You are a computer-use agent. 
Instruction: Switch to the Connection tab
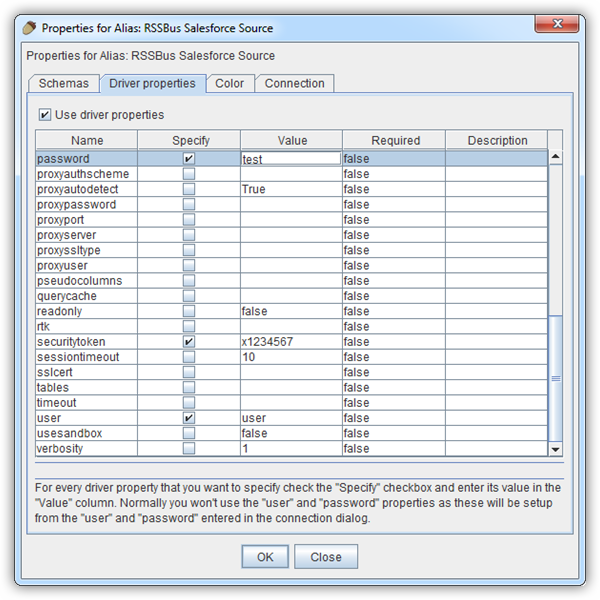(294, 84)
